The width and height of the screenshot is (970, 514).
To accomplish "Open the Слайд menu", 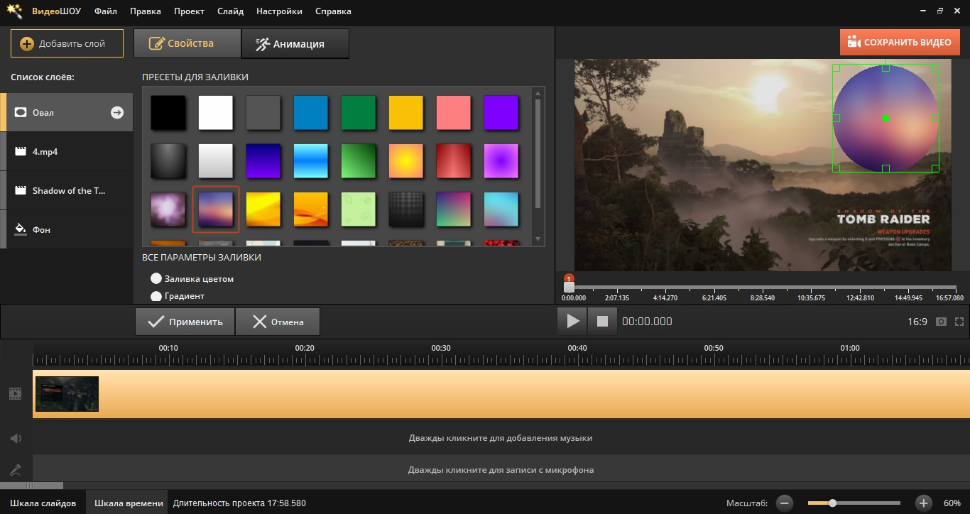I will click(230, 11).
